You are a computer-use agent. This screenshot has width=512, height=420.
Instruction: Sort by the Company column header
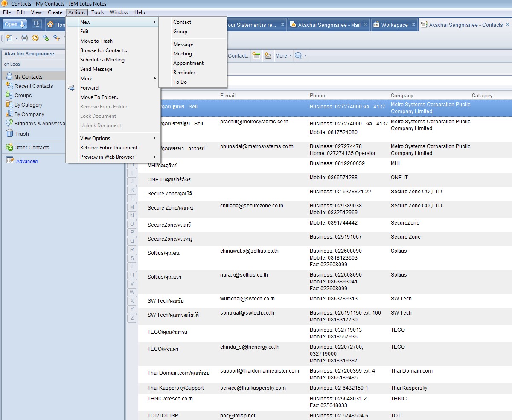[402, 96]
